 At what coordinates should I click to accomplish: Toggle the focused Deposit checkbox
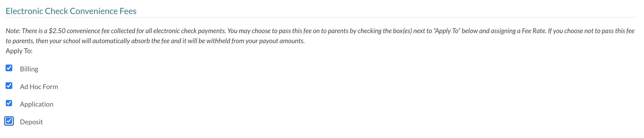pyautogui.click(x=9, y=121)
